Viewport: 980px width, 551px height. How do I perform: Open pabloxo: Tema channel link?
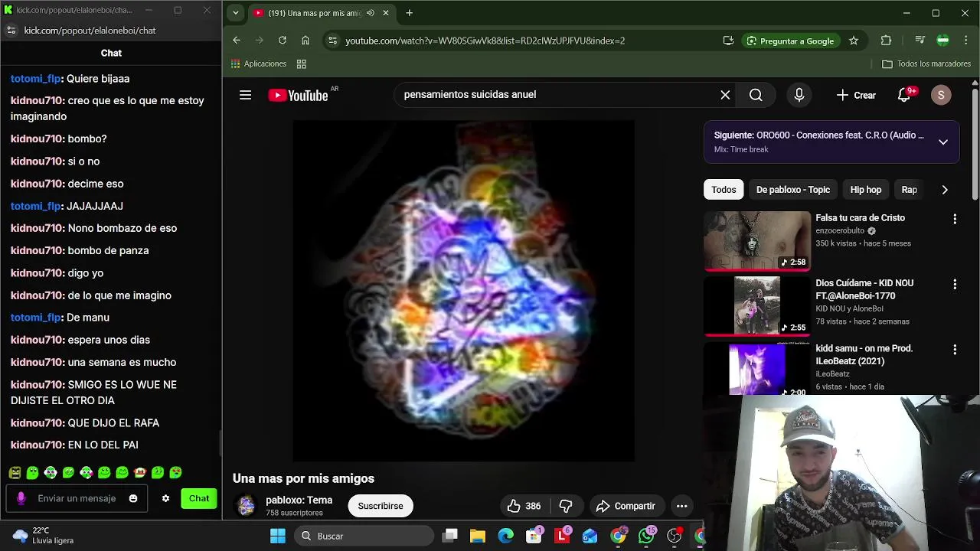299,500
